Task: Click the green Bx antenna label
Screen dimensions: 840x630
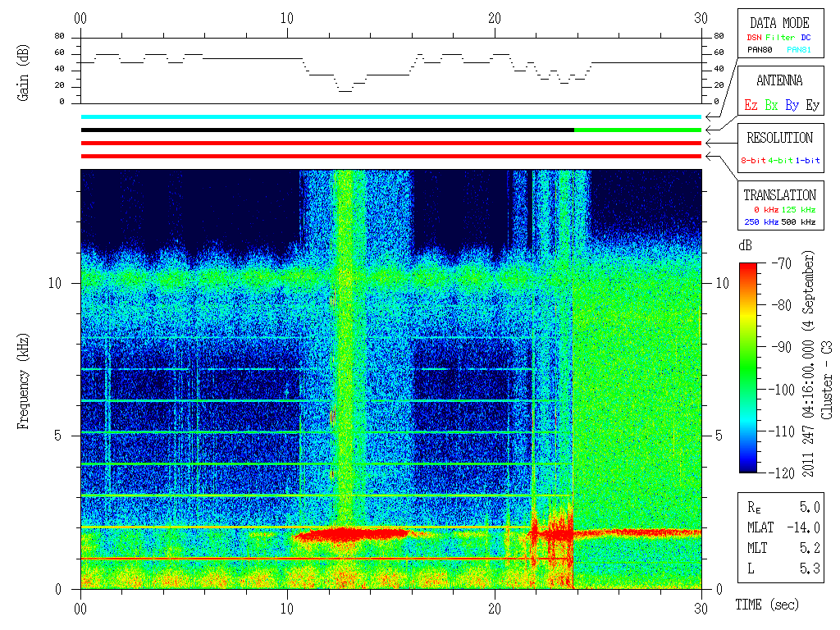Action: tap(771, 105)
